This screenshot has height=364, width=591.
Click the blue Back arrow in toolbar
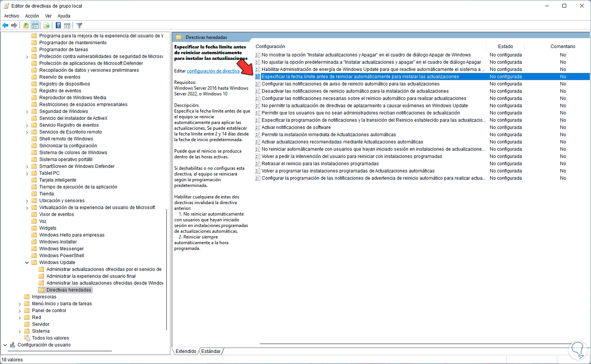tap(5, 26)
